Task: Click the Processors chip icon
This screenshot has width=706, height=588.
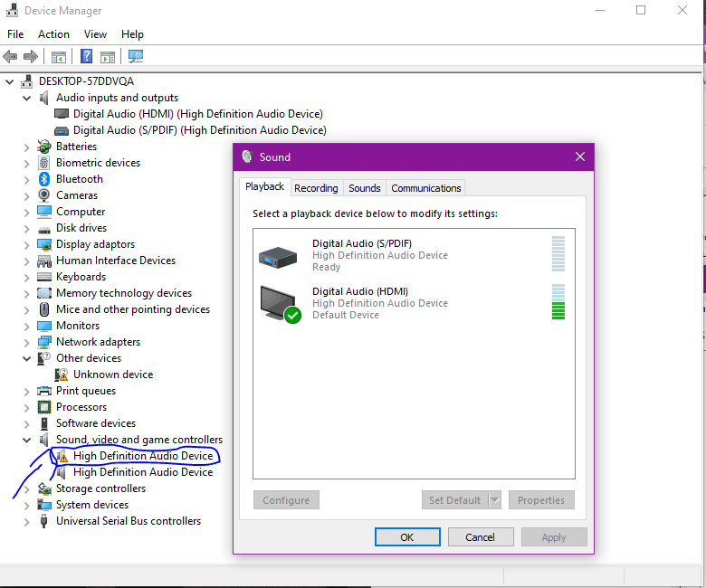Action: point(44,407)
